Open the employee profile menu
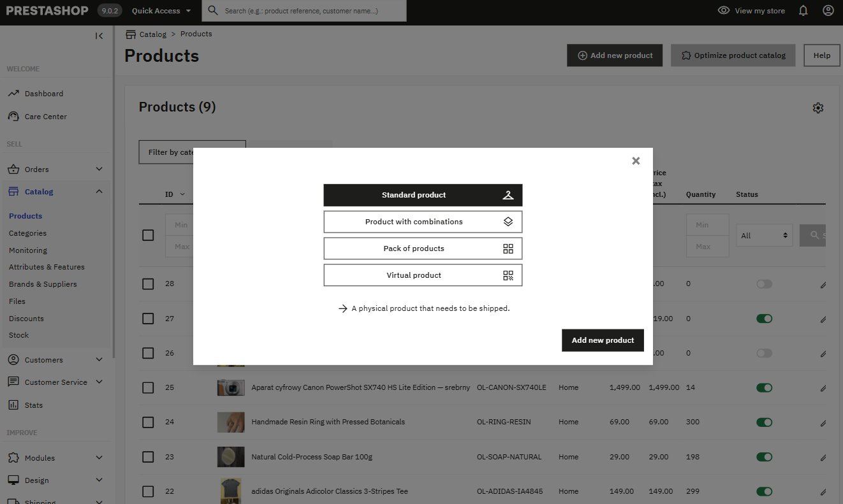This screenshot has height=504, width=843. [828, 11]
